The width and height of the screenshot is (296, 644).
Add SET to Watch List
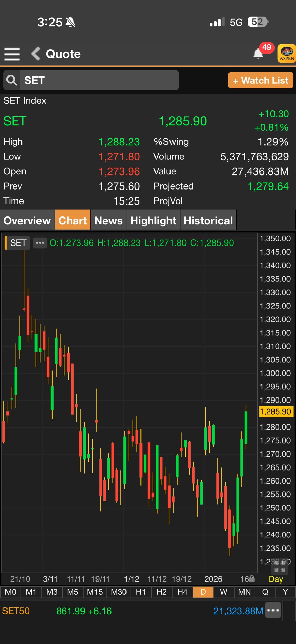[261, 80]
